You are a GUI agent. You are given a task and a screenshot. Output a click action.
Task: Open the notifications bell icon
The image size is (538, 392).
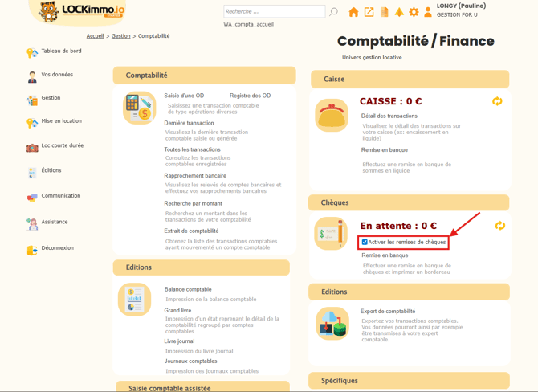(399, 12)
